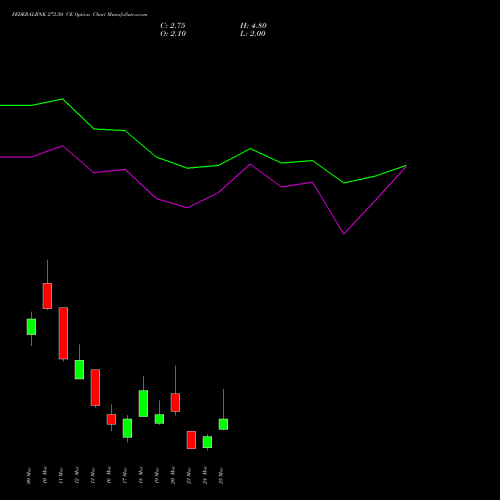Click the 10 Mar date label

45,476
